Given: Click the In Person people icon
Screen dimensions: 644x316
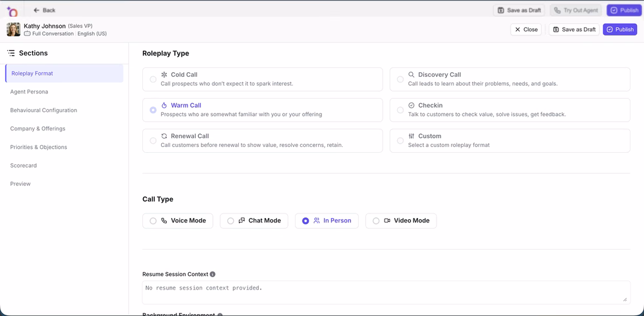Looking at the screenshot, I should [x=316, y=221].
